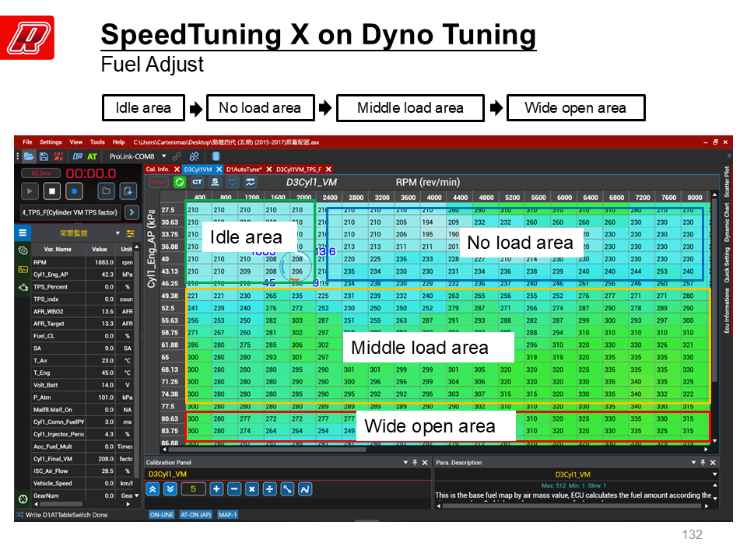Open the Dynamic Chart side tab
The image size is (747, 560).
(x=727, y=222)
